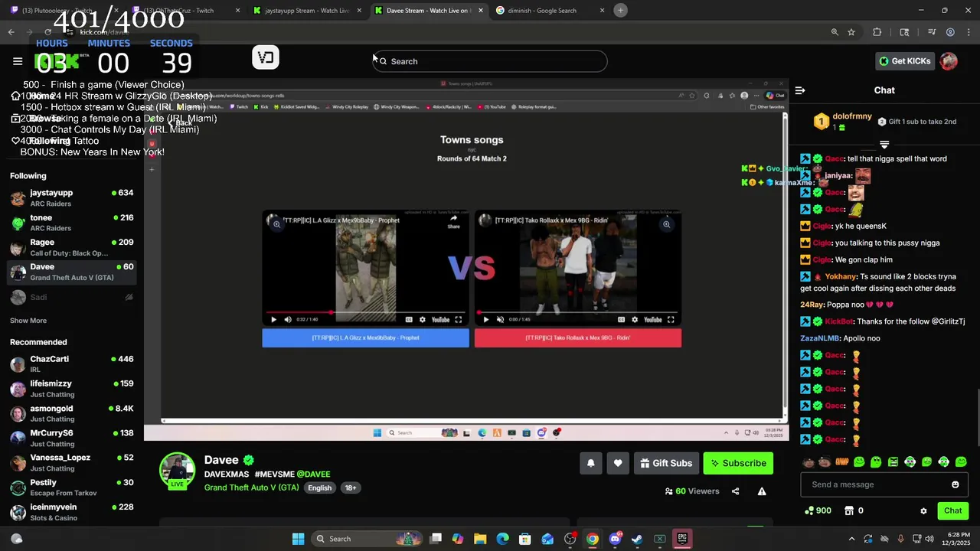Click the notification bell icon for Davee

pyautogui.click(x=590, y=463)
